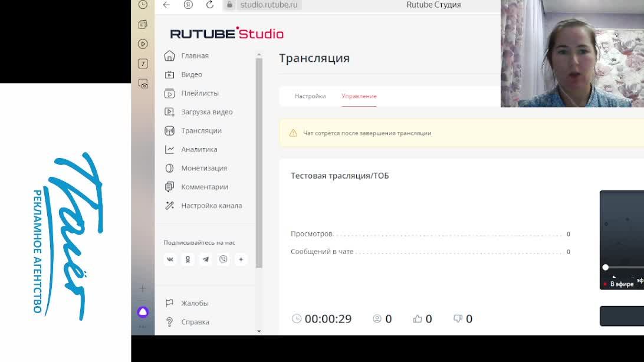
Task: Open Аналитика section
Action: tap(199, 149)
